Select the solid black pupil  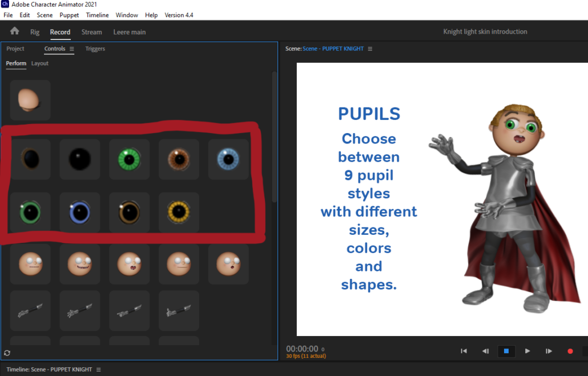(x=80, y=159)
